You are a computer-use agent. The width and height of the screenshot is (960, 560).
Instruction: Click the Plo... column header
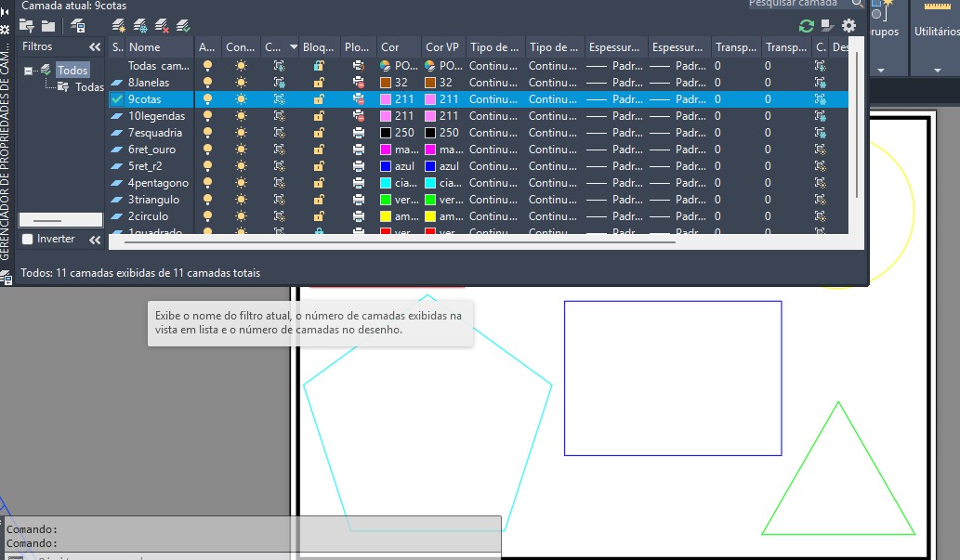click(x=358, y=47)
